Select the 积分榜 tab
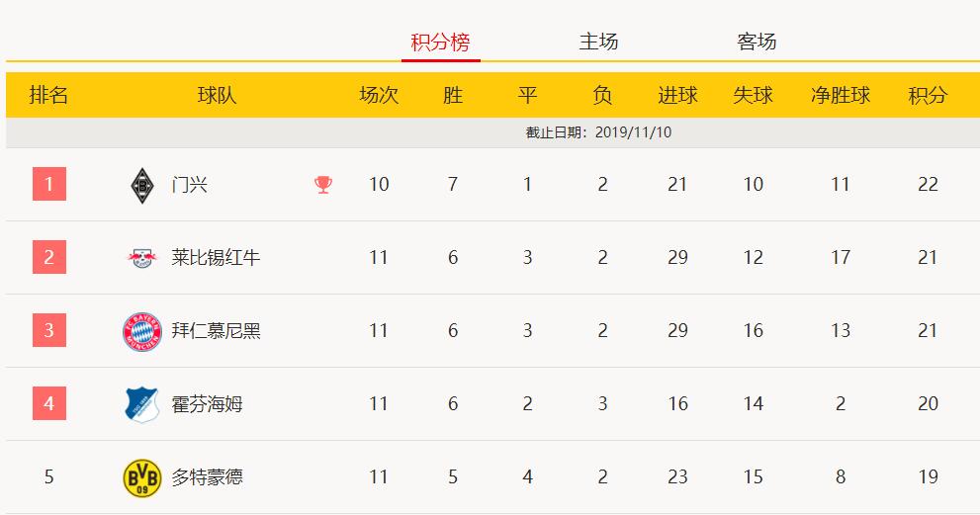Screen dimensions: 980x515 pyautogui.click(x=441, y=43)
